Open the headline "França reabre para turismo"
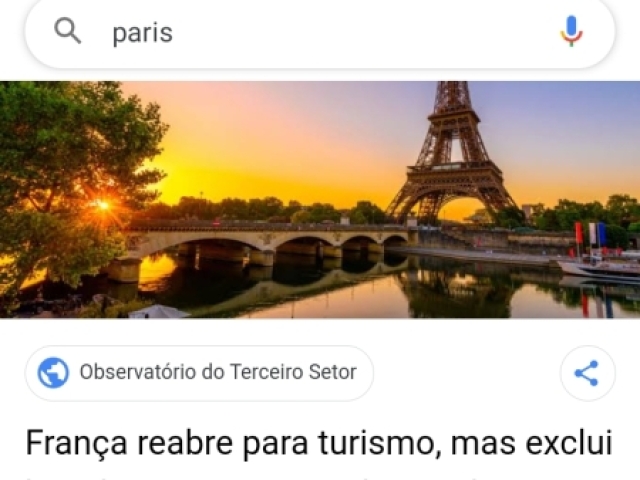The width and height of the screenshot is (640, 480). [x=318, y=443]
